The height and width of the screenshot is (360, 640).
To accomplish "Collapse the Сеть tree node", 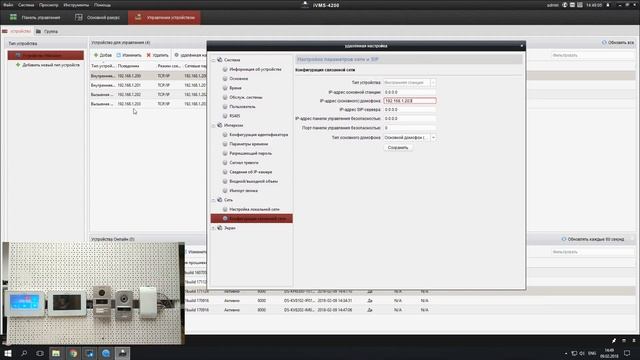I will coord(213,200).
